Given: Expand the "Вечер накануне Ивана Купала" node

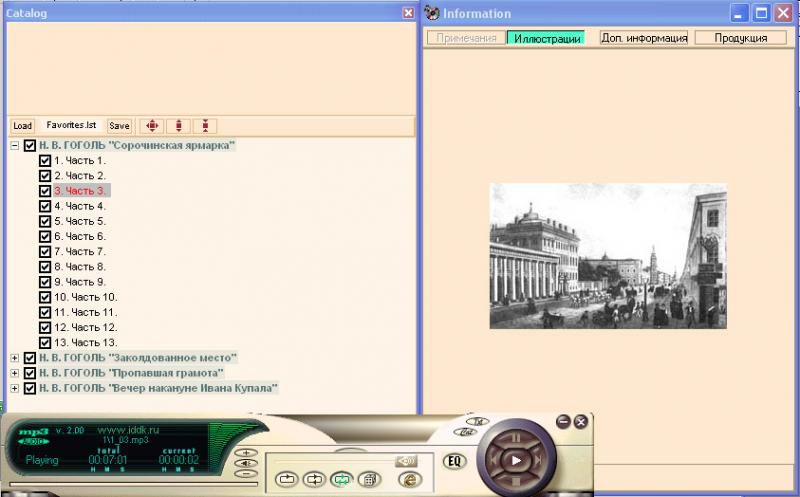Looking at the screenshot, I should [x=15, y=388].
